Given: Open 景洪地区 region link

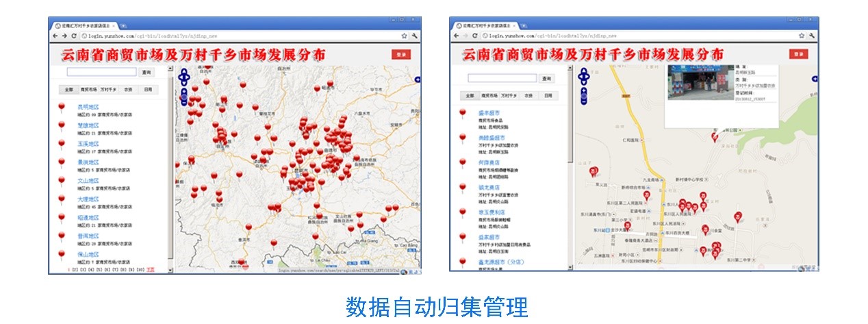Looking at the screenshot, I should (88, 163).
